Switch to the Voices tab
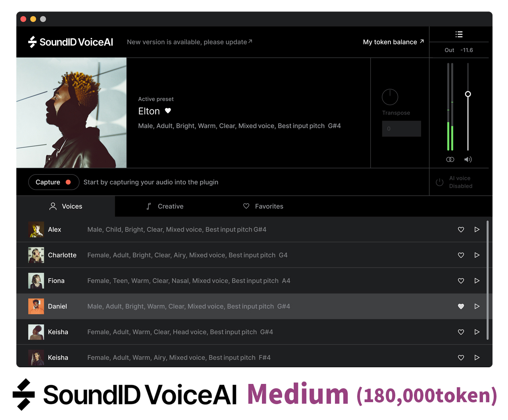Viewport: 508px width, 420px height. click(65, 206)
